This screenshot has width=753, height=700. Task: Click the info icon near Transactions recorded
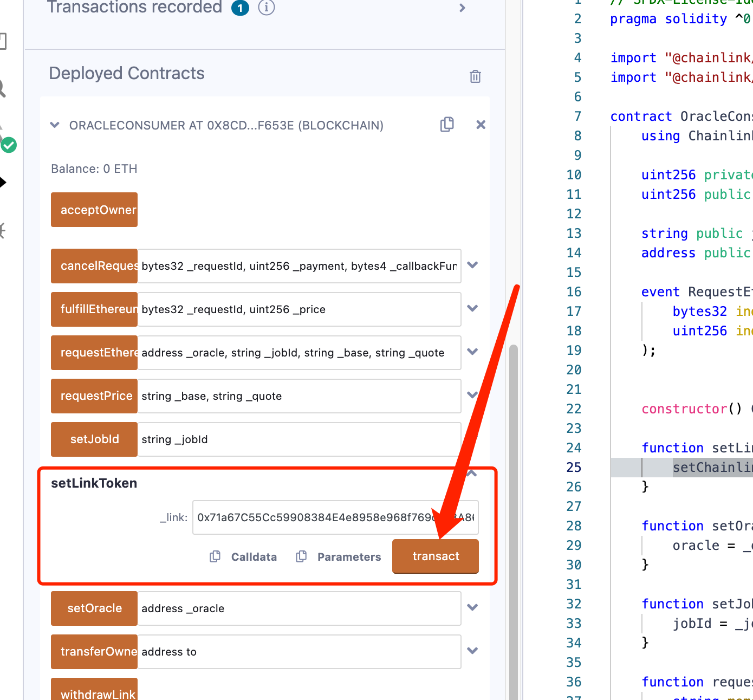266,8
